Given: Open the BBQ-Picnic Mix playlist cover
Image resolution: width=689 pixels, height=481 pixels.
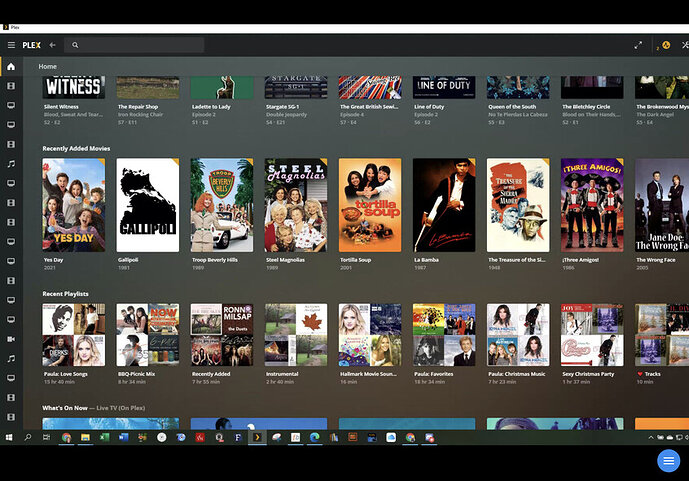Looking at the screenshot, I should [148, 335].
